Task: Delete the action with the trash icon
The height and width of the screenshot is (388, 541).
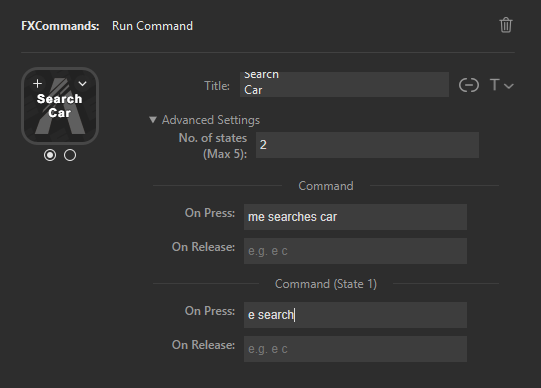Action: [x=506, y=25]
